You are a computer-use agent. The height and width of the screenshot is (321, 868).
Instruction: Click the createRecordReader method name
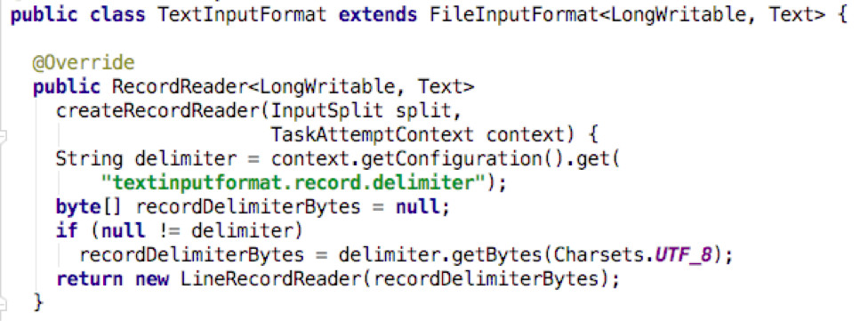[157, 110]
